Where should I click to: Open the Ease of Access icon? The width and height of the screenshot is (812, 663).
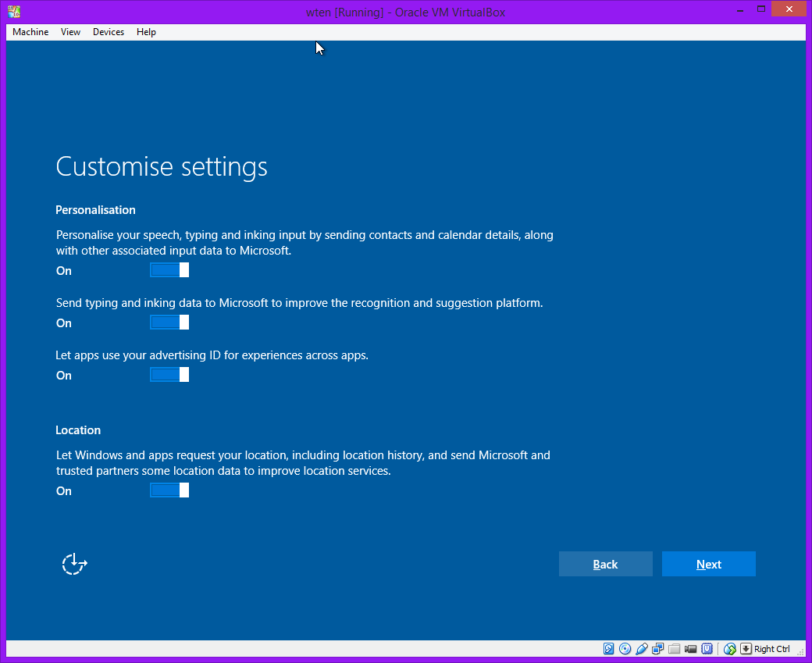tap(74, 564)
